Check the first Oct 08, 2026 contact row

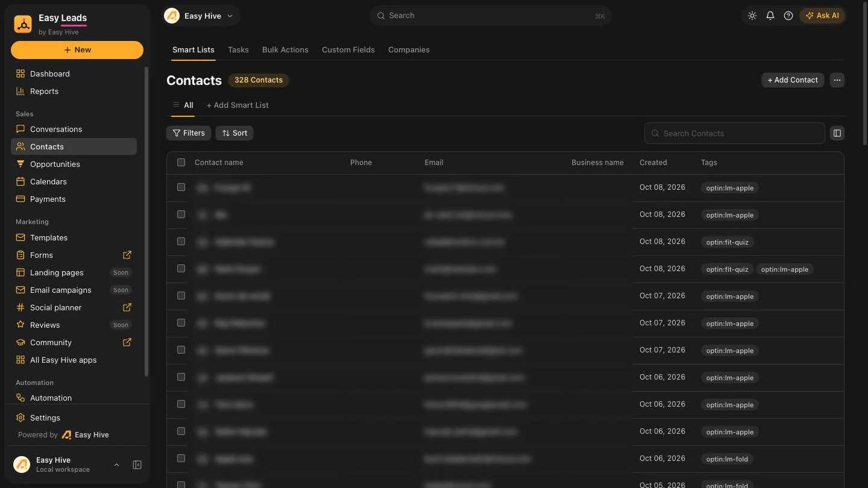(181, 187)
